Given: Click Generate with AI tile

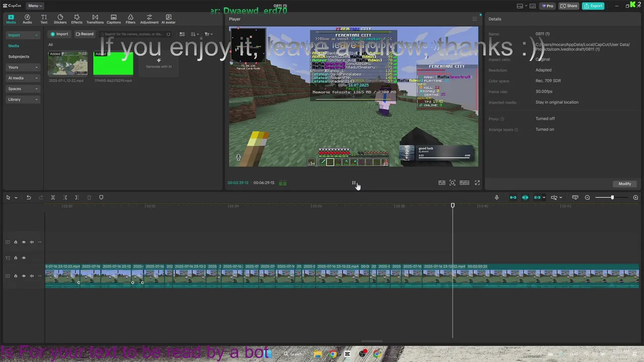Looking at the screenshot, I should pyautogui.click(x=158, y=63).
